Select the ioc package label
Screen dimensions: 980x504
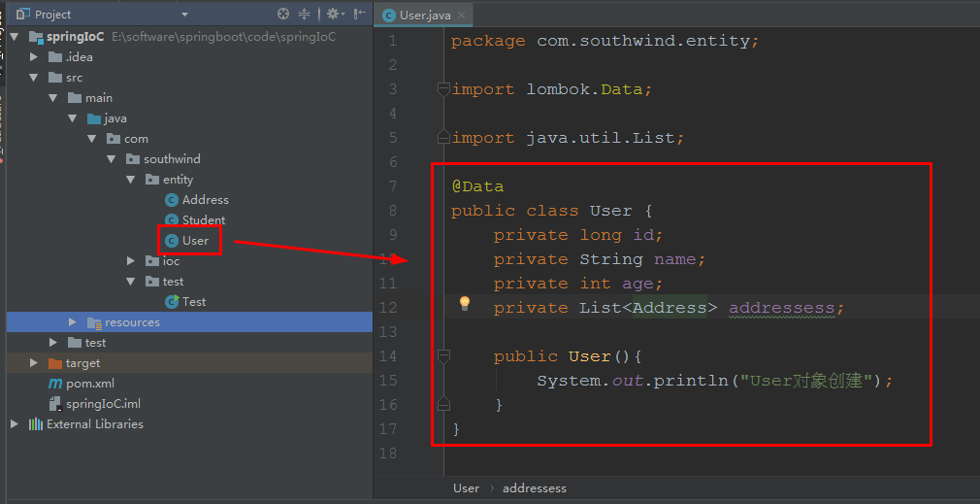[171, 261]
